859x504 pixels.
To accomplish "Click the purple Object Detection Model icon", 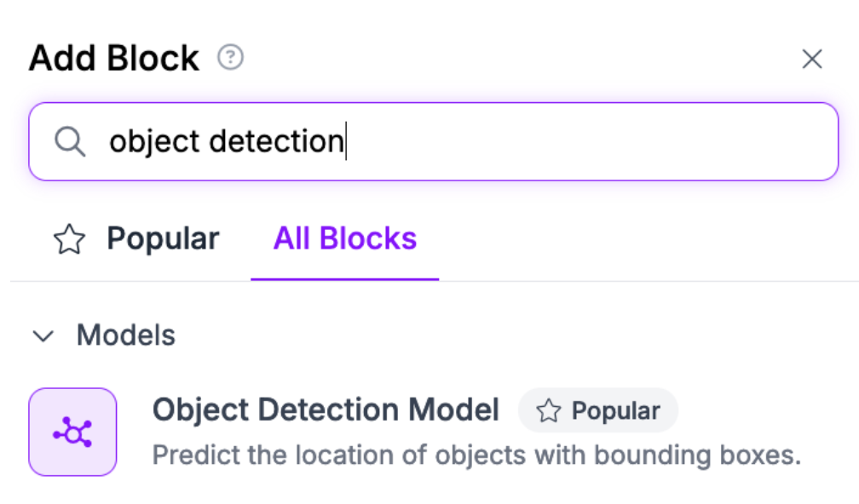I will 72,432.
